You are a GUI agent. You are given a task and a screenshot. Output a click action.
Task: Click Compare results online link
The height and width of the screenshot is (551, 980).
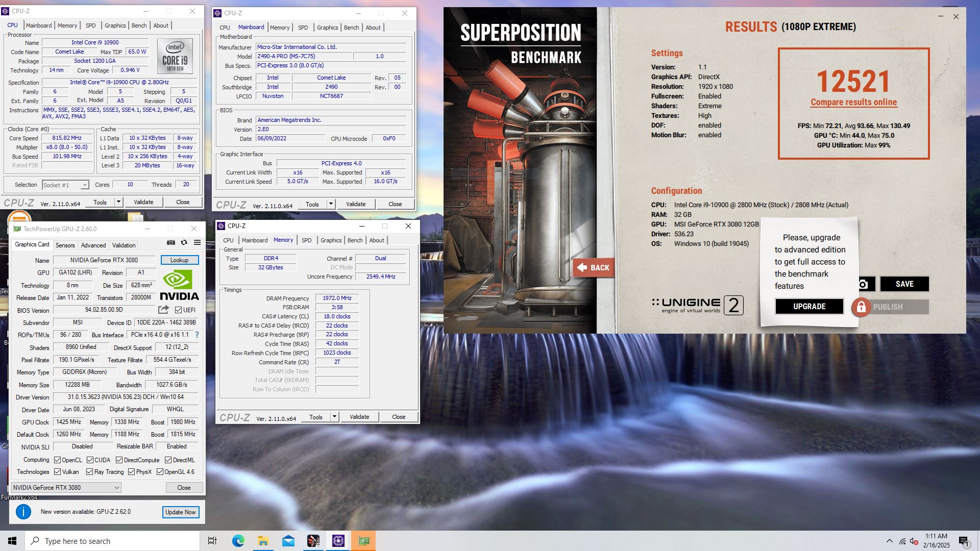coord(853,102)
